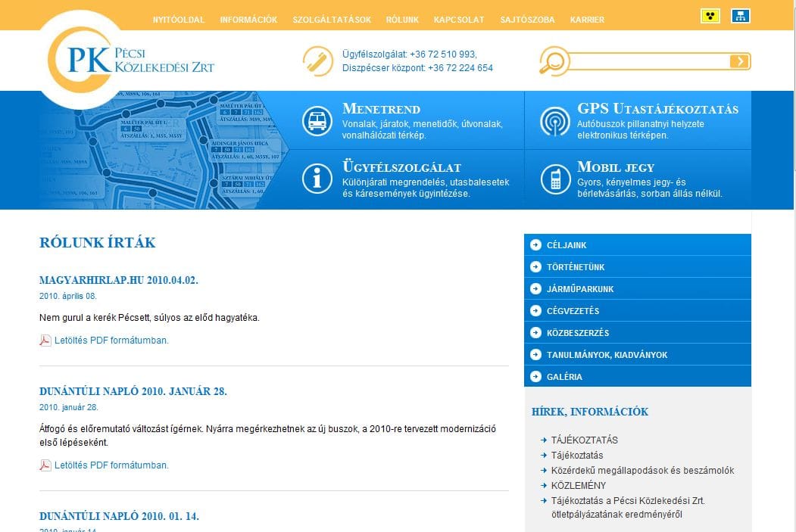Click the Diszpécser központ phone number text

(417, 68)
